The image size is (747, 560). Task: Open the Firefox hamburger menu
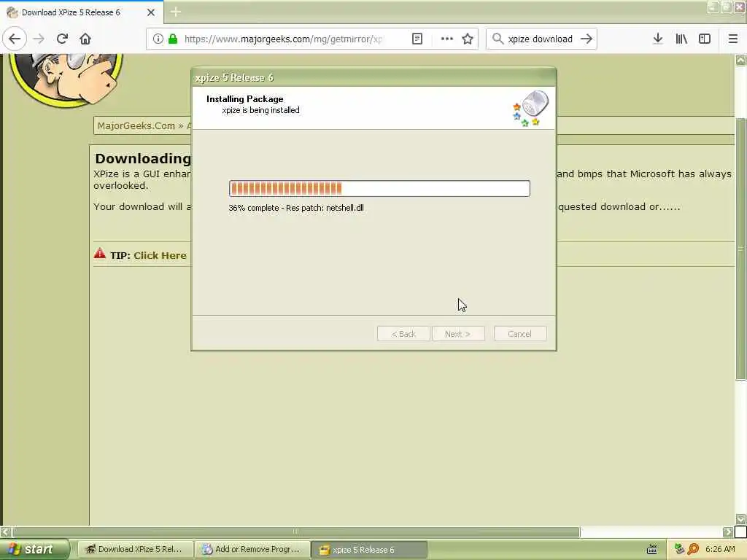pos(733,39)
